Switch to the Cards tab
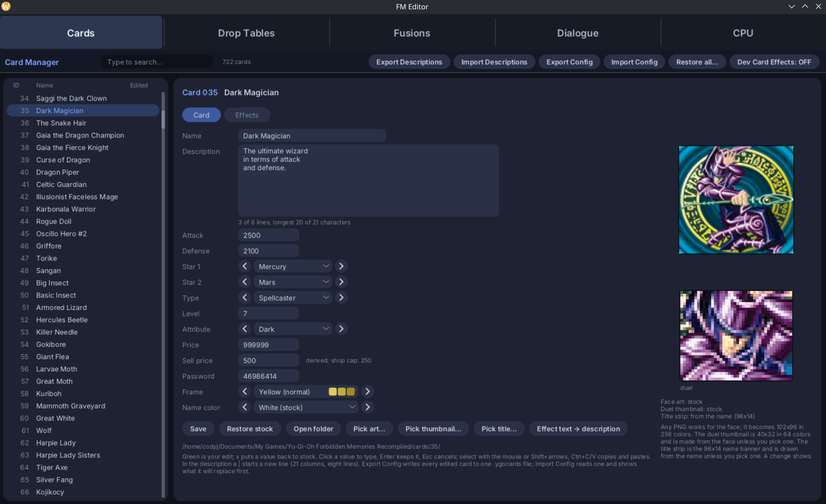 pos(81,33)
